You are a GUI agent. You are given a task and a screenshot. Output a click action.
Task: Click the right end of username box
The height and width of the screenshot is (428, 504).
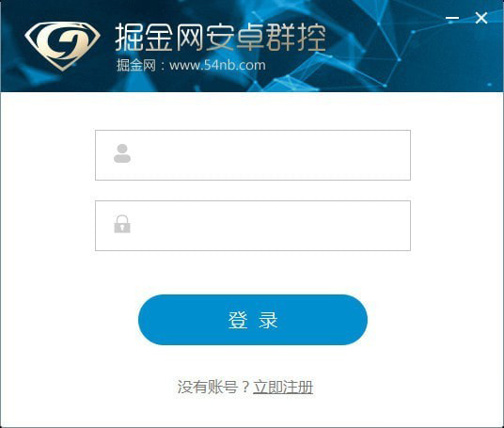399,155
